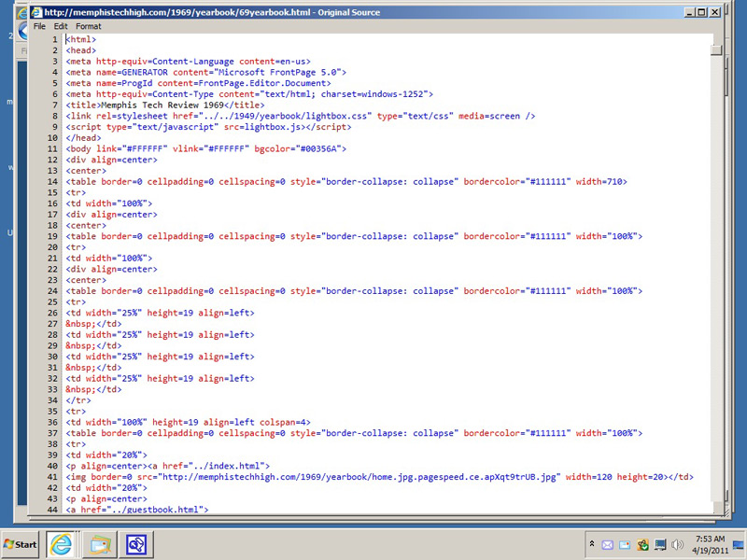The width and height of the screenshot is (747, 560).
Task: Open the mail application from the taskbar
Action: 99,544
